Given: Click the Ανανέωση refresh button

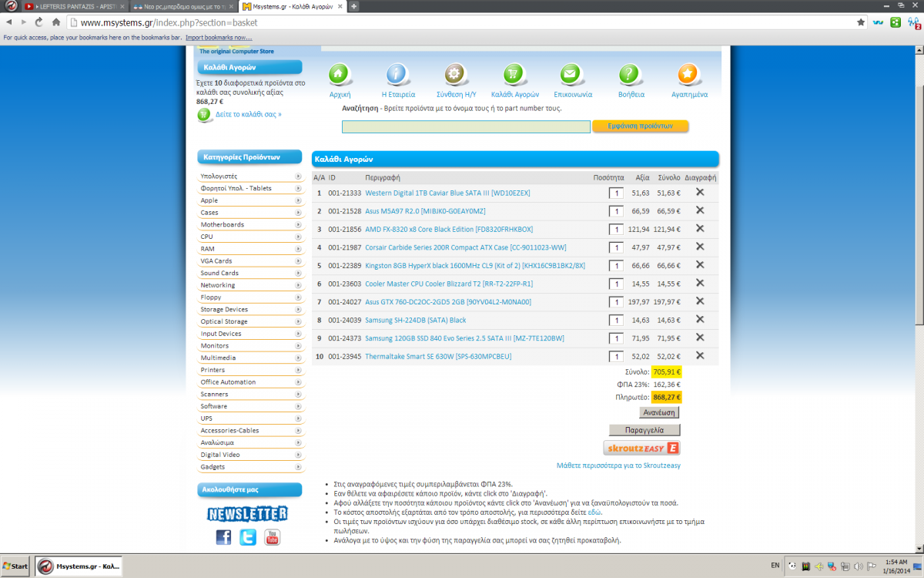Looking at the screenshot, I should click(x=659, y=412).
